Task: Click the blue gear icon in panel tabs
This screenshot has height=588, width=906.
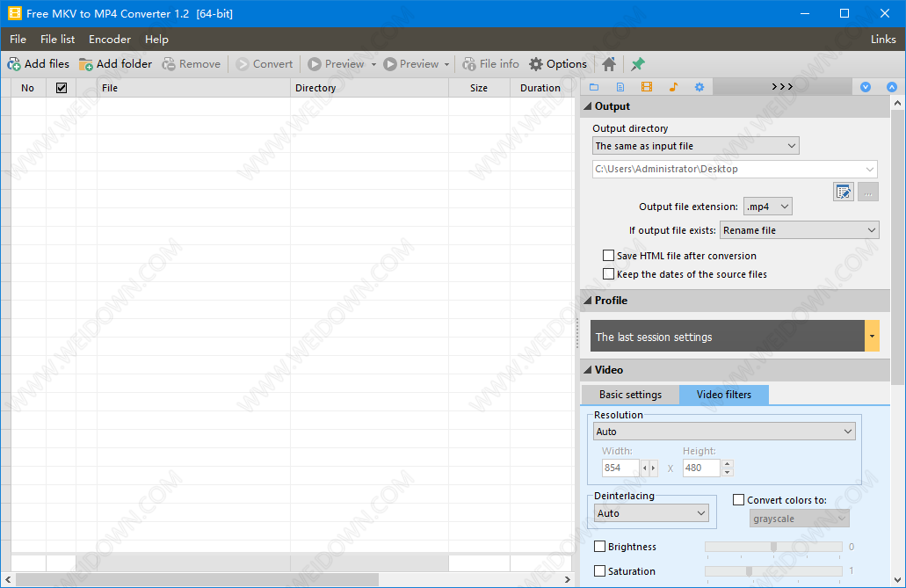Action: click(x=699, y=87)
